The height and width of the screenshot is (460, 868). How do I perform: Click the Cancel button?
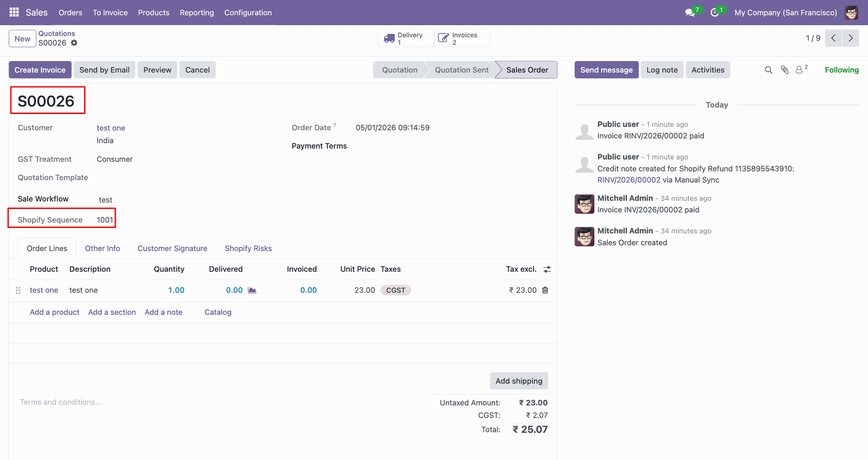pyautogui.click(x=198, y=70)
